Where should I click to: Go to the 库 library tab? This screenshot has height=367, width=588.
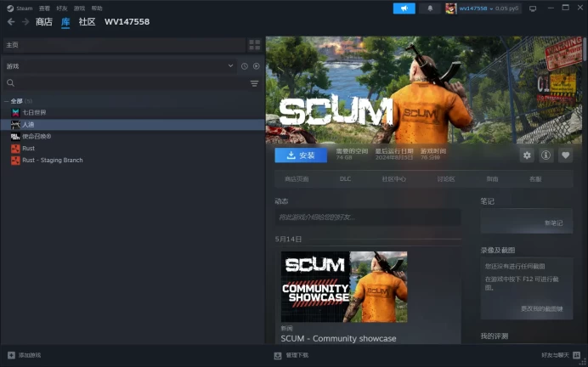tap(65, 22)
